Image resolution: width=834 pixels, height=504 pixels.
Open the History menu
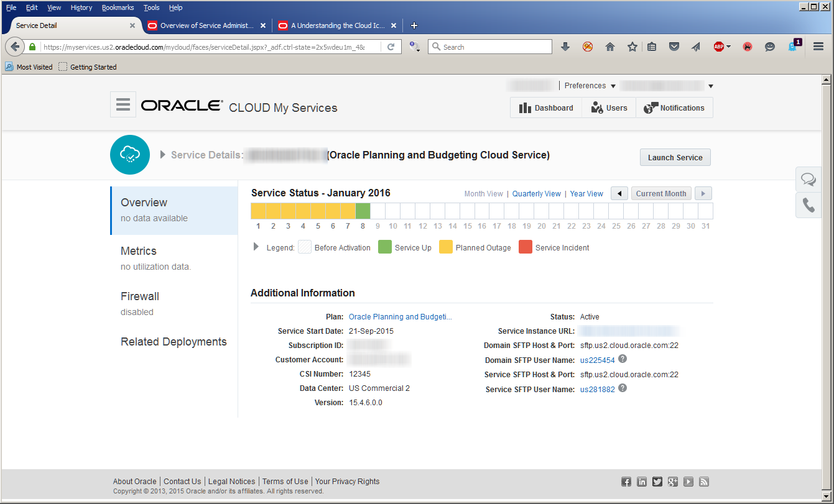coord(81,7)
